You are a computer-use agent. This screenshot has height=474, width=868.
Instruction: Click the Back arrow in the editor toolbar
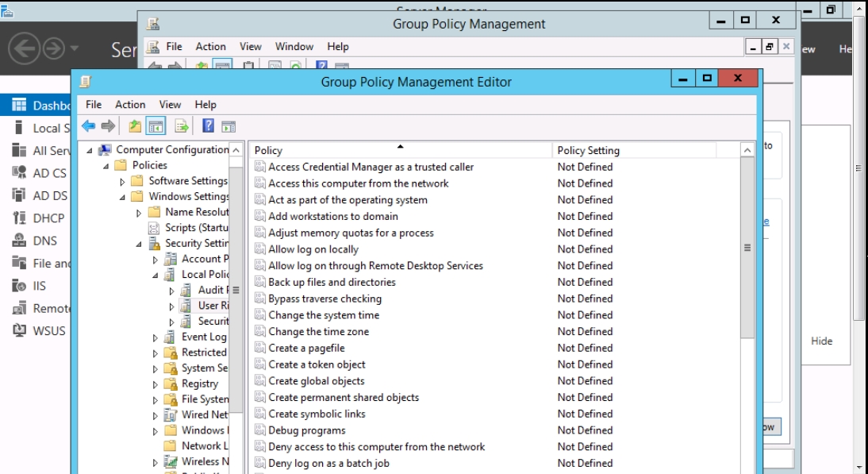click(88, 126)
